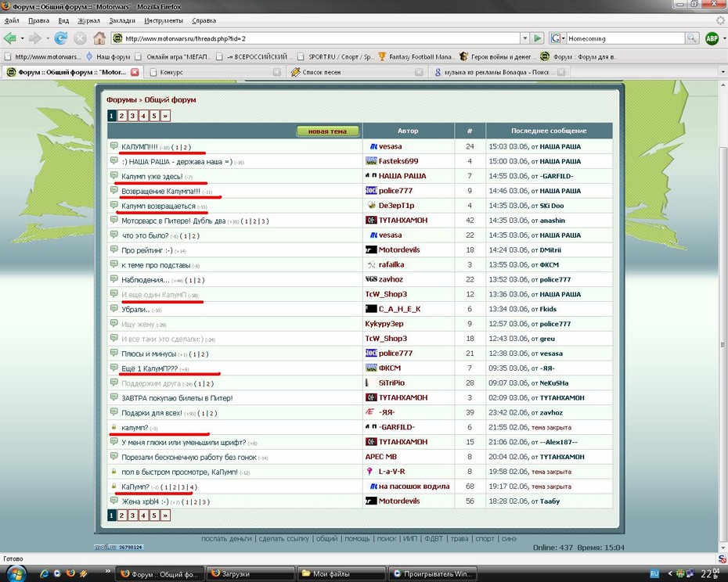
Task: Click the Stop loading icon
Action: 80,38
